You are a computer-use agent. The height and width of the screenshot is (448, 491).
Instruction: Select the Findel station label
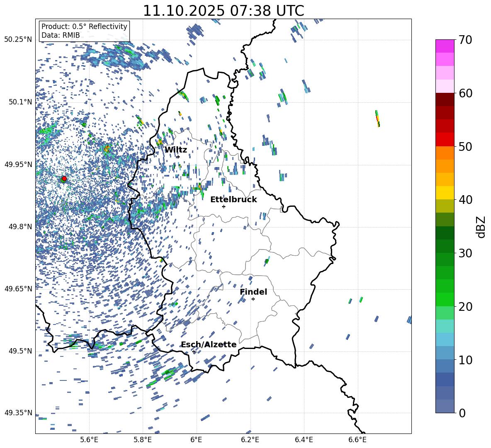click(253, 292)
